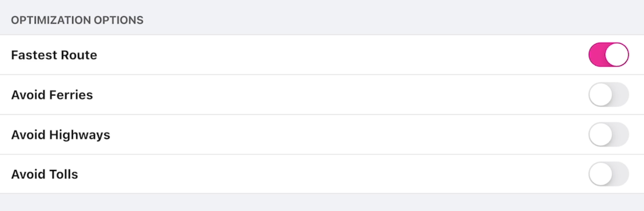Click the gray track of Avoid Tolls switch

point(621,174)
